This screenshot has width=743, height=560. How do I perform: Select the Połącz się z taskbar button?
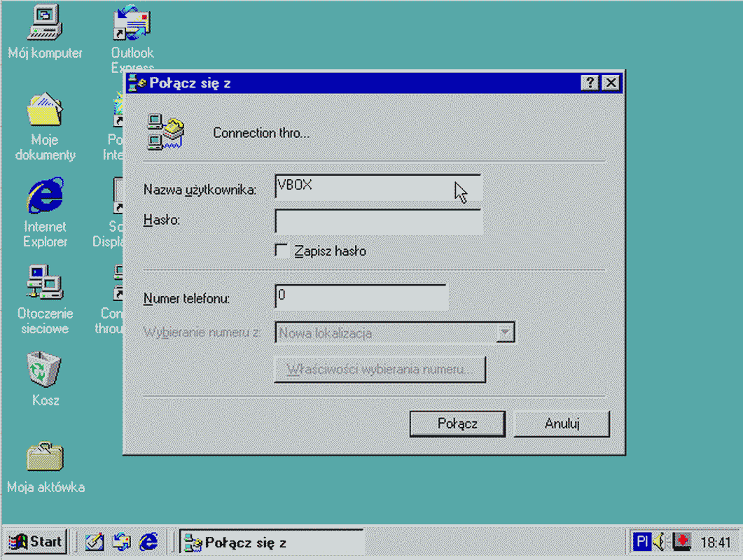coord(272,542)
